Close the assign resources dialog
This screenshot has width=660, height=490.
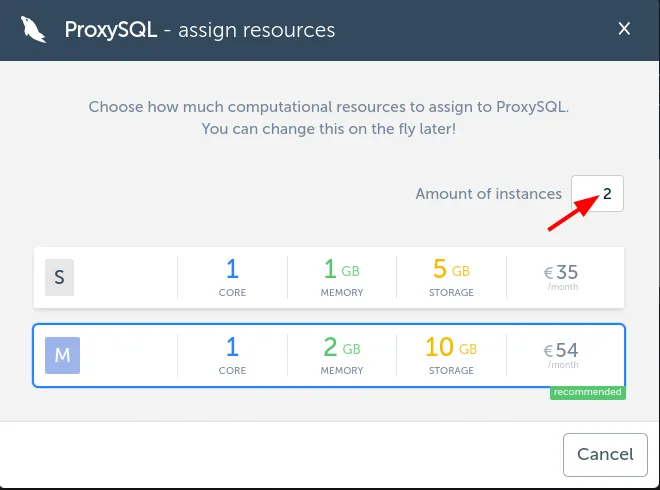pyautogui.click(x=624, y=29)
